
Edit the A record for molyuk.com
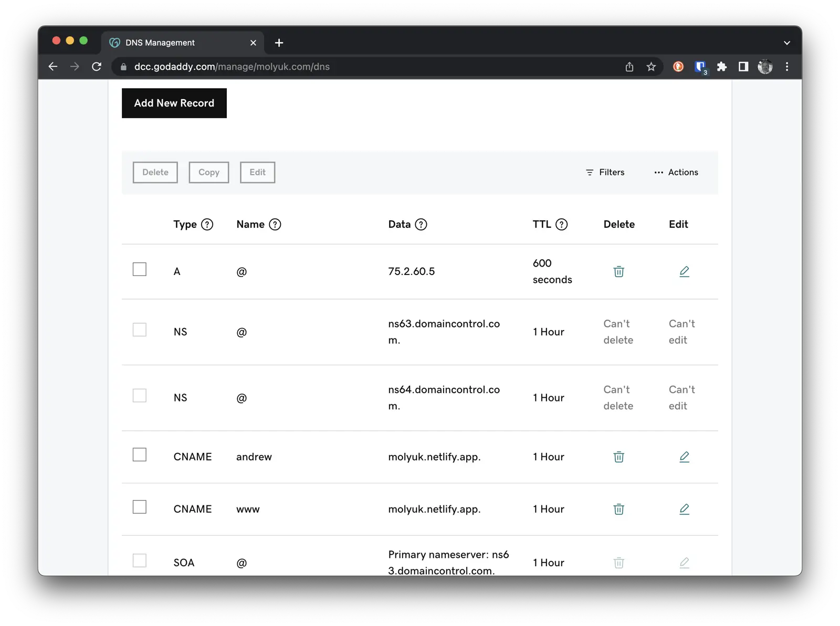pos(684,271)
